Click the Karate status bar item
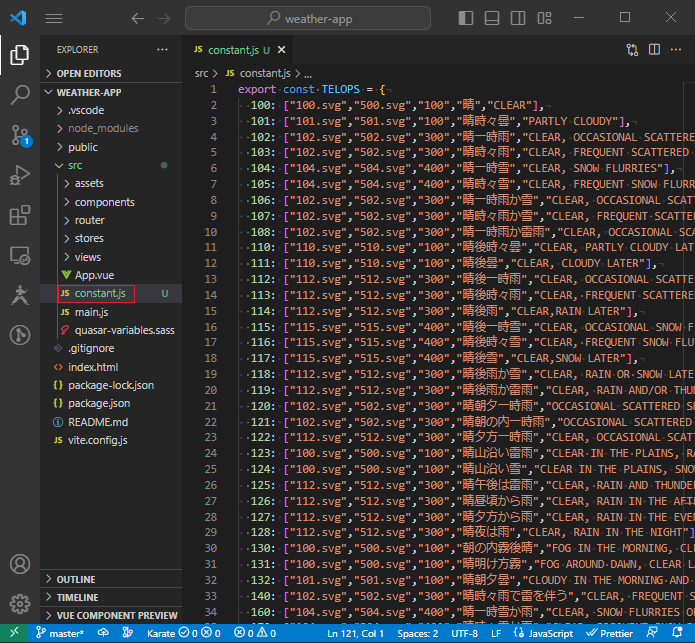This screenshot has width=695, height=643. pyautogui.click(x=184, y=633)
